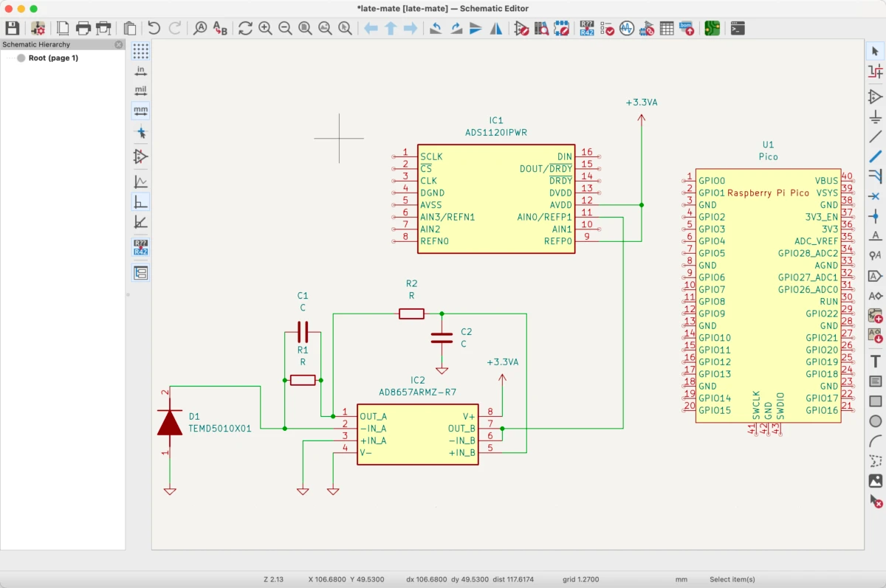This screenshot has width=886, height=588.
Task: Open the Assign Footprints tool
Action: [647, 28]
